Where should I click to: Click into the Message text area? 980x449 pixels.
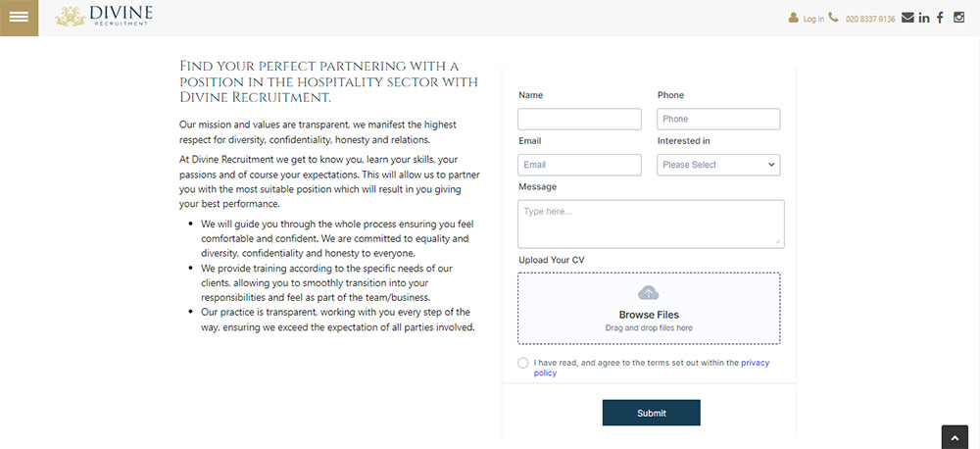pyautogui.click(x=651, y=224)
